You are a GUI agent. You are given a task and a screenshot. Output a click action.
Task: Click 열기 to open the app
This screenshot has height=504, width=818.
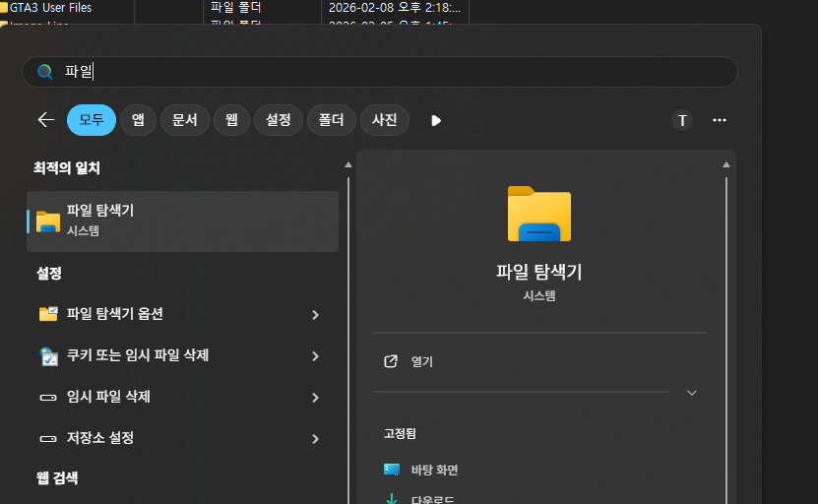(422, 361)
